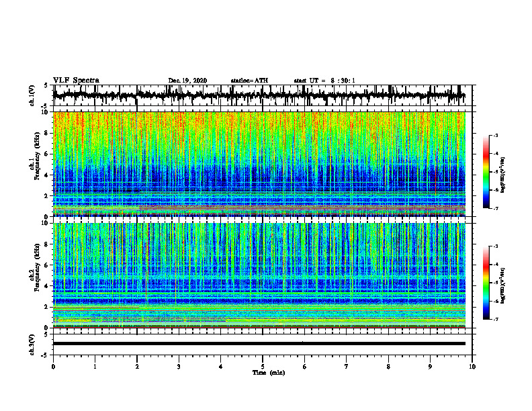Image resolution: width=532 pixels, height=411 pixels.
Task: Click the ch.2 spectrogram color bar
Action: [x=486, y=283]
